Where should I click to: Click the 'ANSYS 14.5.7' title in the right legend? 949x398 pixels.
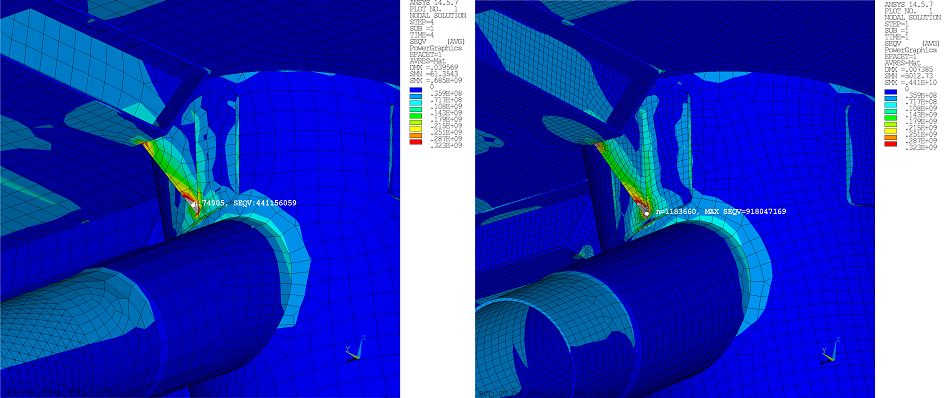[909, 4]
